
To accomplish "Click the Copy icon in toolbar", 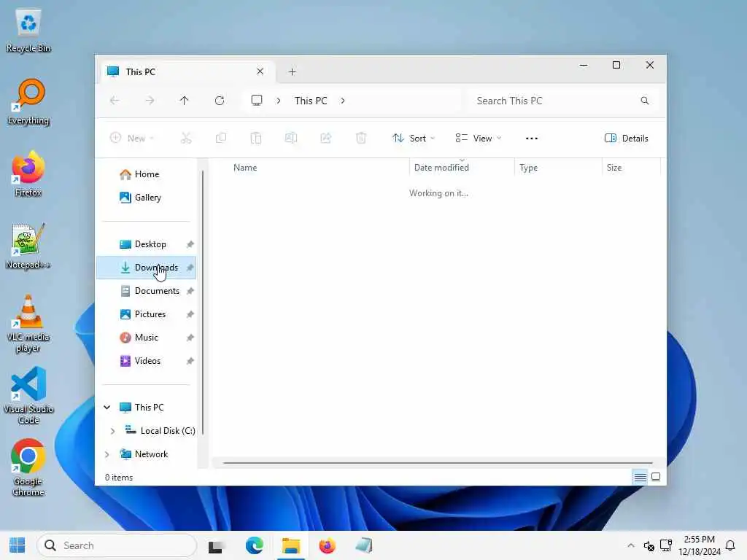I will click(x=221, y=138).
